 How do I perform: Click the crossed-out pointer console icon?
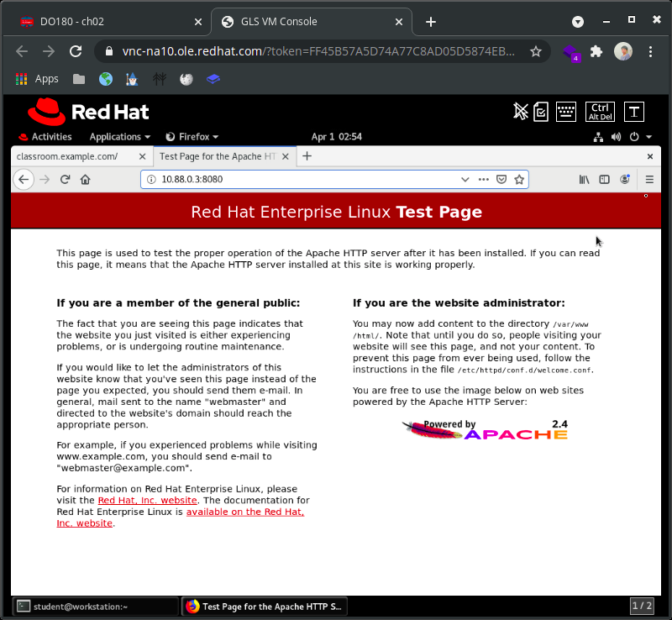pyautogui.click(x=521, y=112)
